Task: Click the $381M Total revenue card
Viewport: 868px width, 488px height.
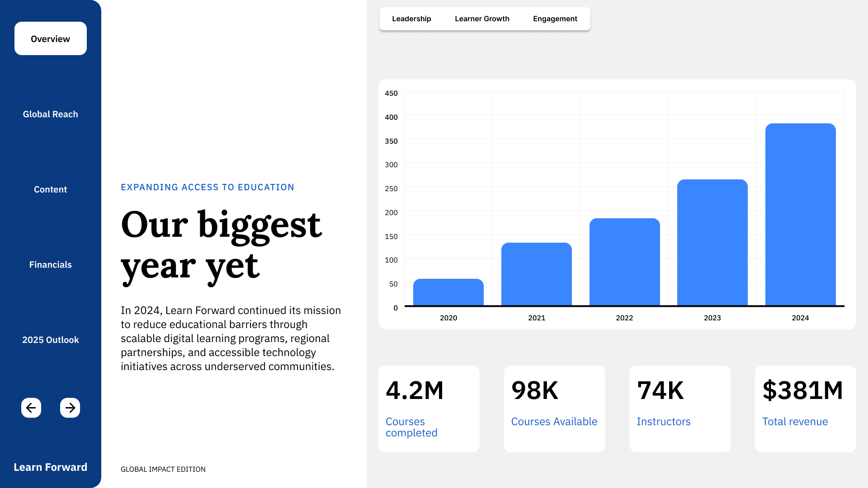Action: tap(806, 409)
